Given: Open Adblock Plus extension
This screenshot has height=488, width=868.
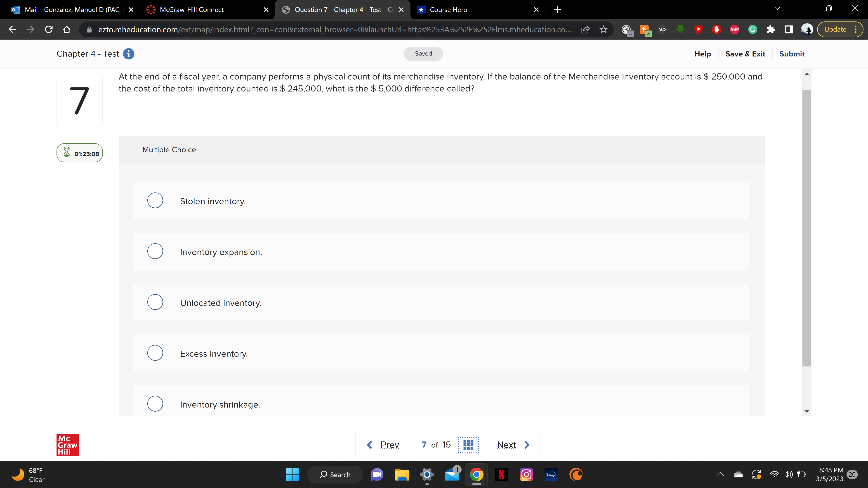Looking at the screenshot, I should pos(735,29).
